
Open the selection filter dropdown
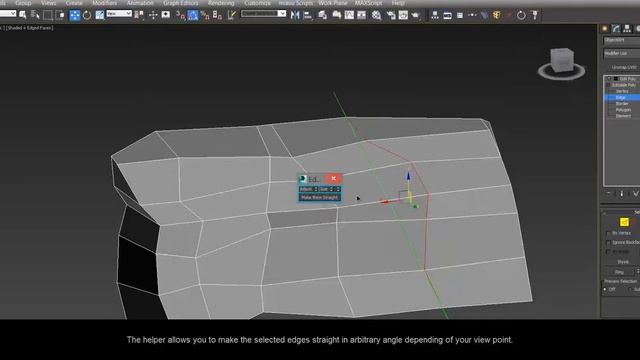[8, 13]
